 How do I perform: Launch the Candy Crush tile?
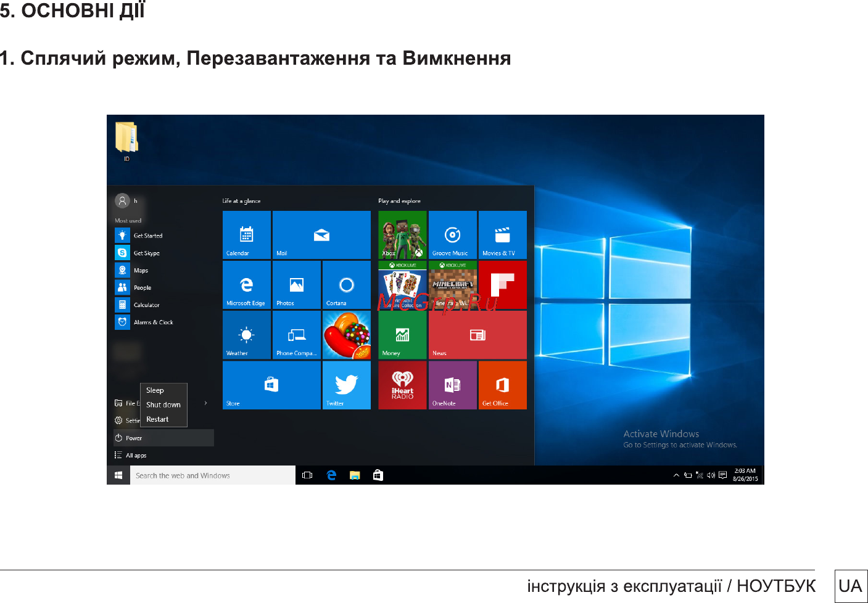click(347, 335)
